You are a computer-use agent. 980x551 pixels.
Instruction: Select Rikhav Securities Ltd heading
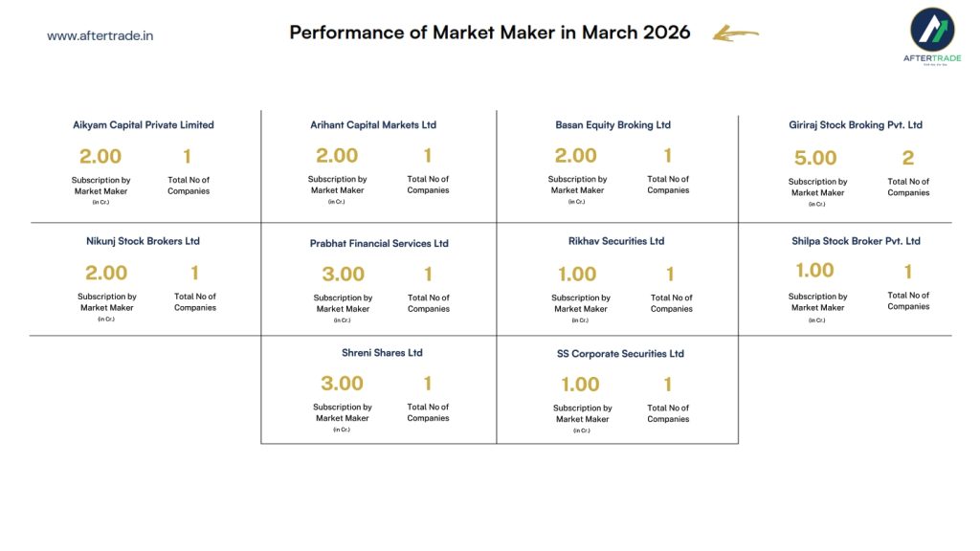(x=616, y=241)
